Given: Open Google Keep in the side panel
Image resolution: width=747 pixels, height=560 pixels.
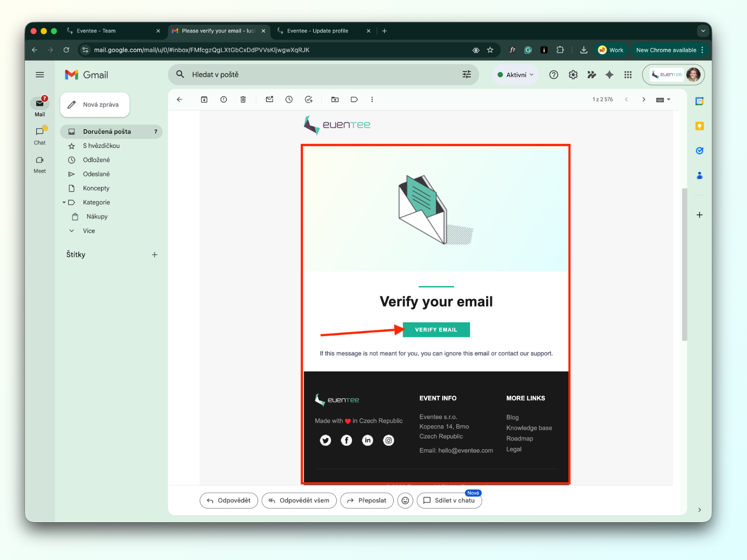Looking at the screenshot, I should 699,126.
